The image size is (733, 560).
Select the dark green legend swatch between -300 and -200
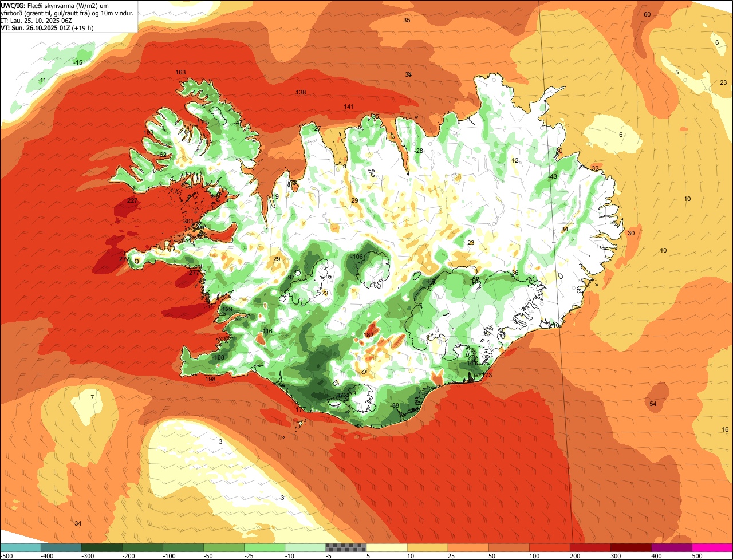click(x=102, y=547)
